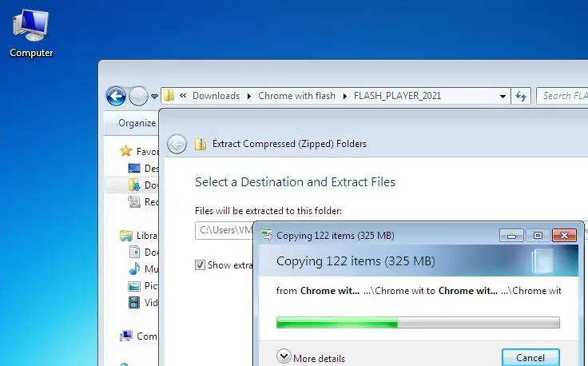Go back in the Explorer window
The image size is (588, 366).
pyautogui.click(x=116, y=97)
